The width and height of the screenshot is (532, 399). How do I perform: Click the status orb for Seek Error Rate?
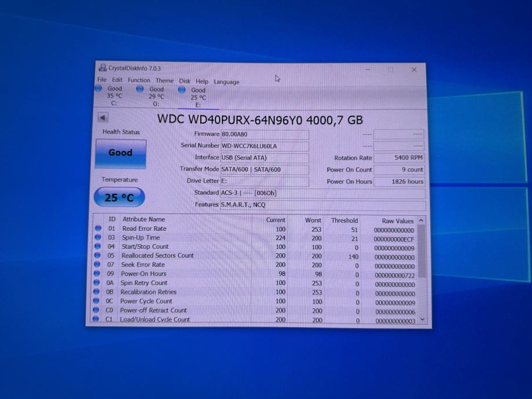97,264
